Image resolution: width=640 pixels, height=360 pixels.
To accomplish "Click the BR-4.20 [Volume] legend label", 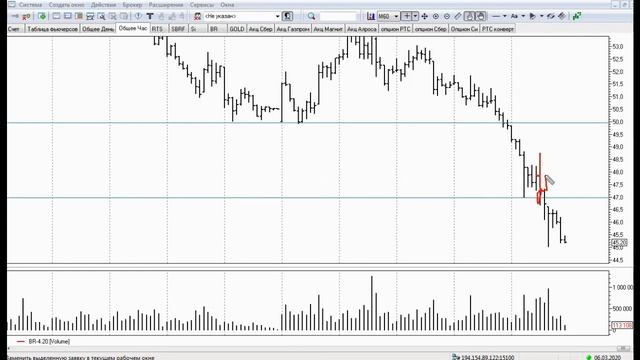I will pos(49,341).
